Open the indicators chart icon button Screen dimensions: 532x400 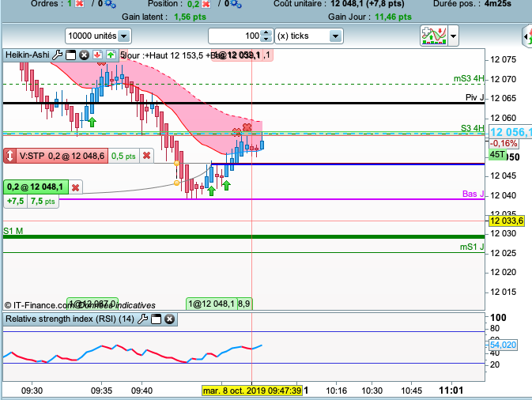point(434,36)
